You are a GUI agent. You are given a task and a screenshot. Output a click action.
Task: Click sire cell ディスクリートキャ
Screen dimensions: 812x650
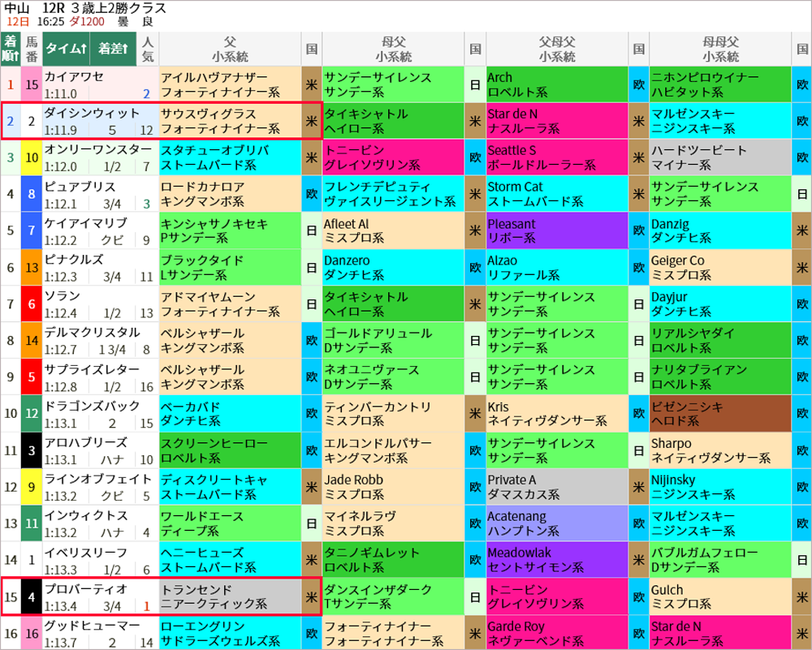tap(230, 487)
